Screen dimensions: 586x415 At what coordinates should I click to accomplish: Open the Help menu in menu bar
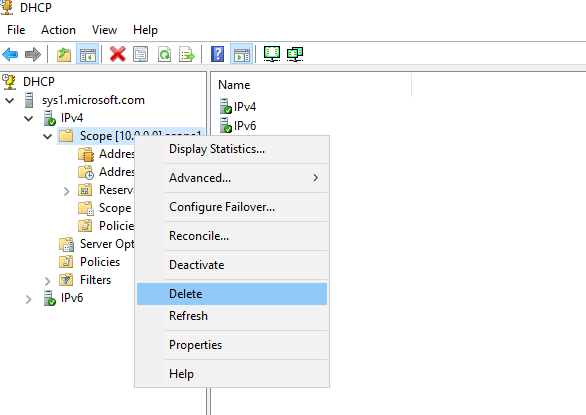145,30
